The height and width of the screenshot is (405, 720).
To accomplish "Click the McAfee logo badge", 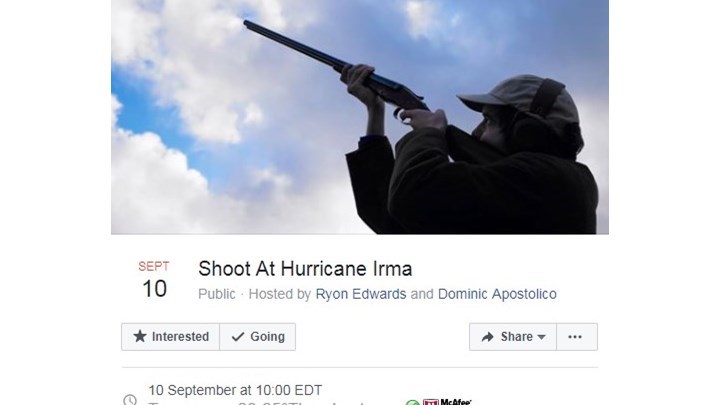I will click(x=447, y=402).
